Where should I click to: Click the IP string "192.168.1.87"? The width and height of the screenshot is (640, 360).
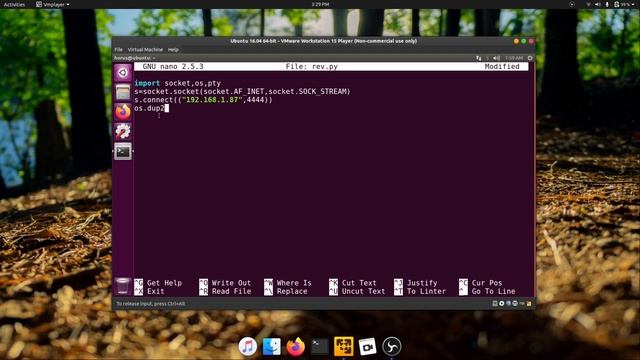[x=212, y=100]
